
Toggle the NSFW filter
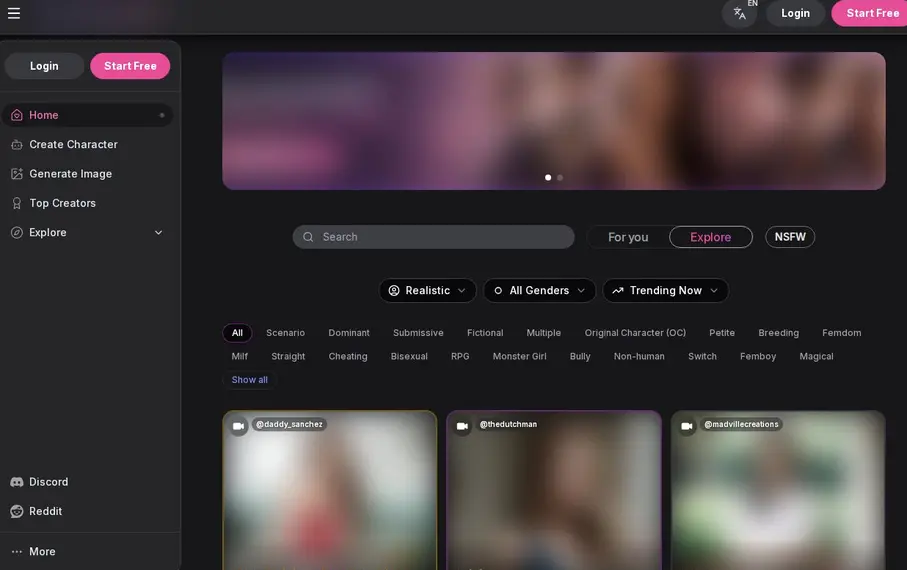(790, 237)
